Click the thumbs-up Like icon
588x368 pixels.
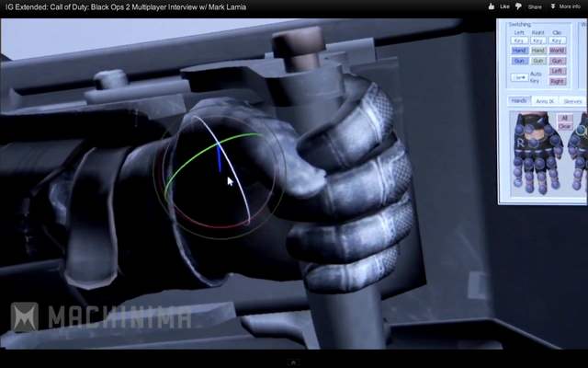click(x=492, y=6)
